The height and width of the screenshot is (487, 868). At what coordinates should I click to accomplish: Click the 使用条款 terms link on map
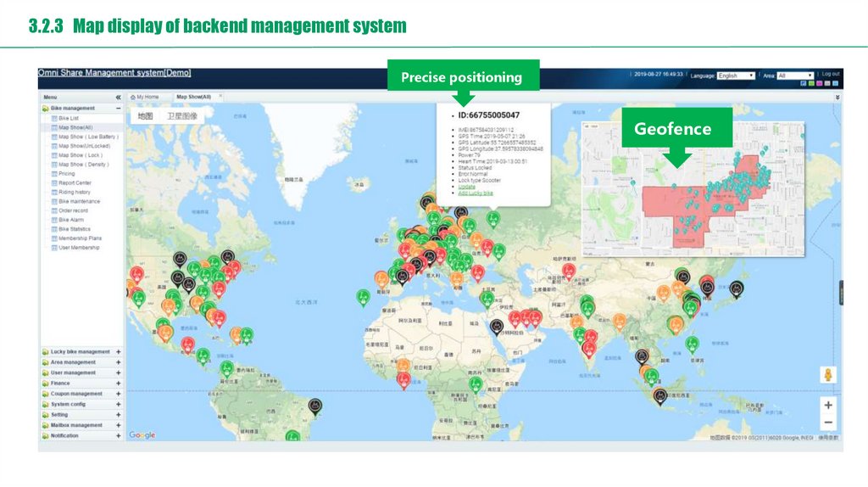829,438
